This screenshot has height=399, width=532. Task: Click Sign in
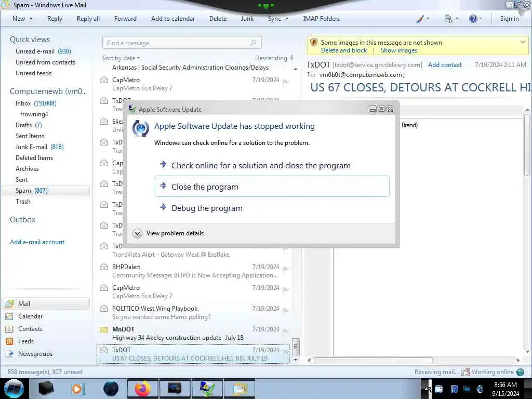coord(509,19)
